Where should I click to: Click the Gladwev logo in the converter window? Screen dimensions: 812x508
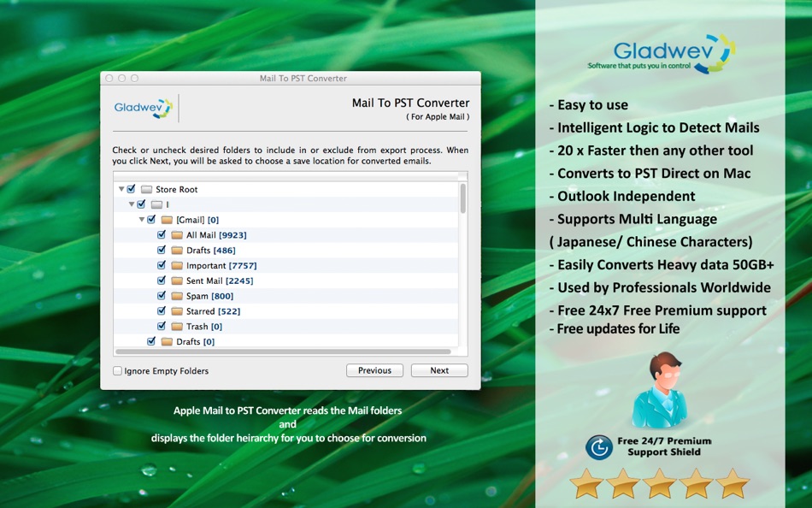pos(144,108)
